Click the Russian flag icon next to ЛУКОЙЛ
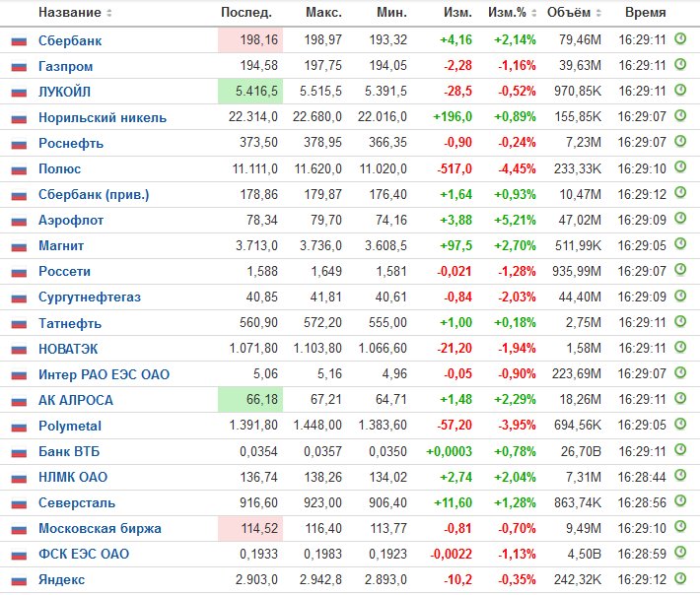This screenshot has height=595, width=700. (x=19, y=93)
